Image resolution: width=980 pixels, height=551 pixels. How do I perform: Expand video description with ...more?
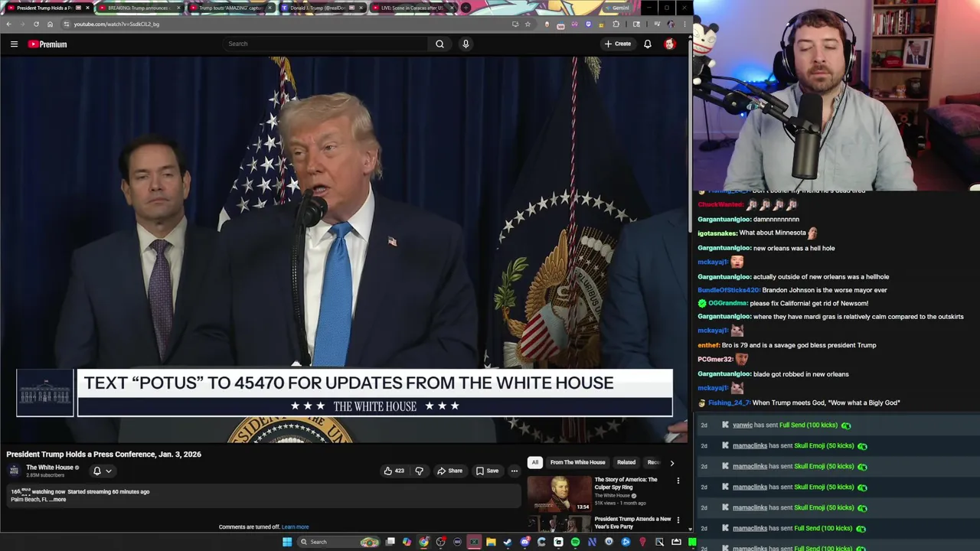58,500
